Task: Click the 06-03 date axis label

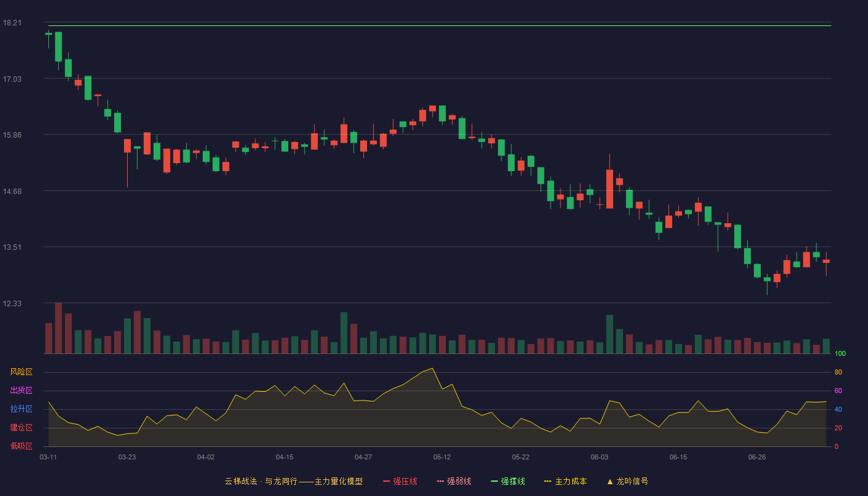Action: (x=600, y=457)
